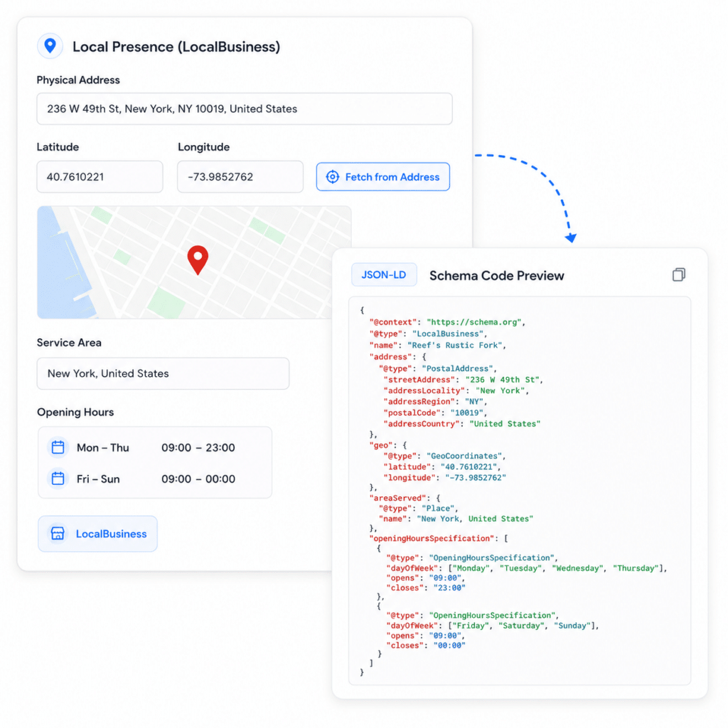
Task: Click the storefront icon in LocalBusiness chip
Action: coord(58,533)
